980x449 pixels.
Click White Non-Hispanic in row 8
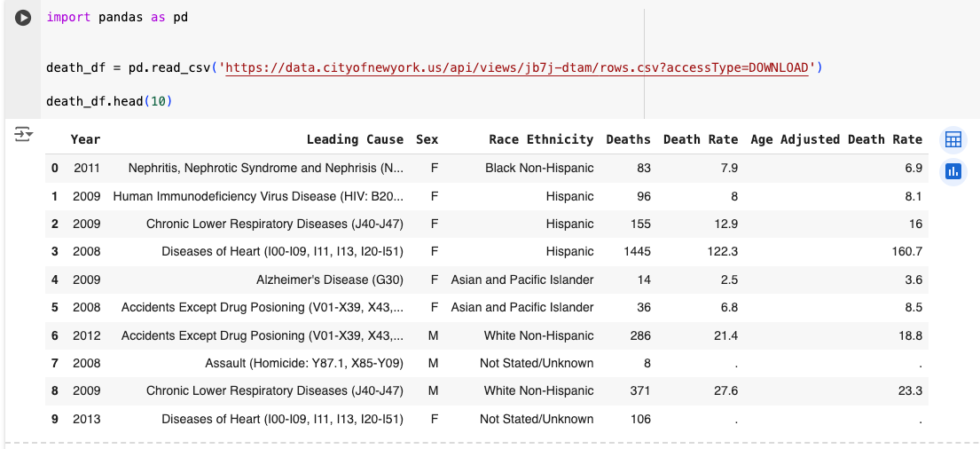point(538,390)
